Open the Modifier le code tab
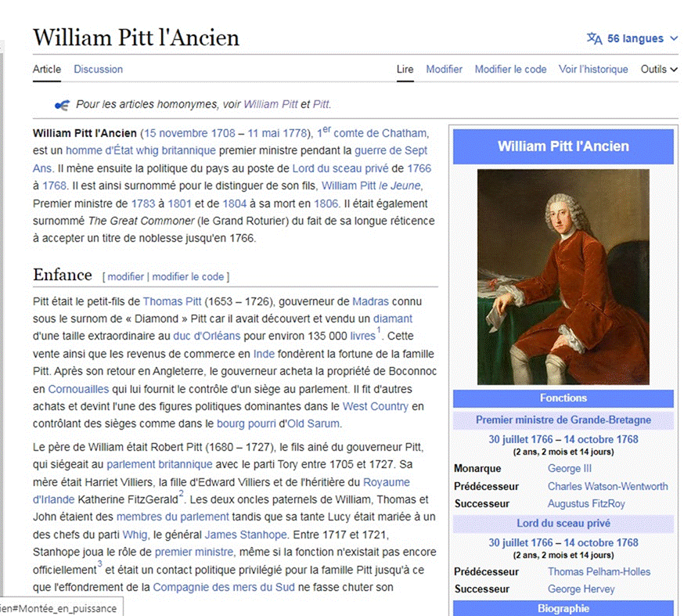The image size is (684, 616). [510, 70]
